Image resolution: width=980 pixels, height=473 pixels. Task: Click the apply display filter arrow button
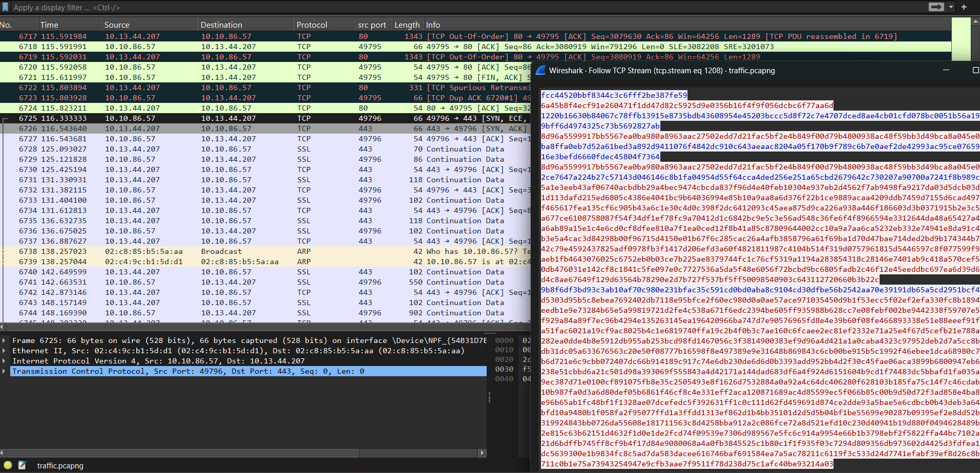point(936,7)
